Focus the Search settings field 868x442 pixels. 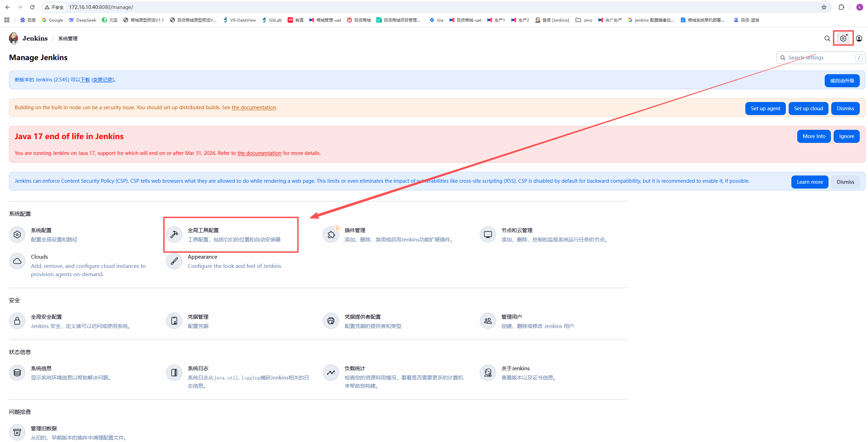pos(821,58)
